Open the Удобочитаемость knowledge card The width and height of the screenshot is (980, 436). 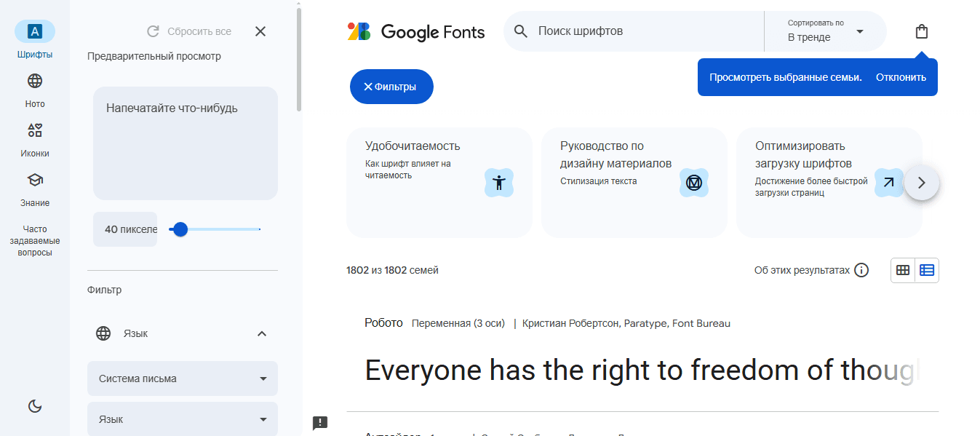point(439,182)
